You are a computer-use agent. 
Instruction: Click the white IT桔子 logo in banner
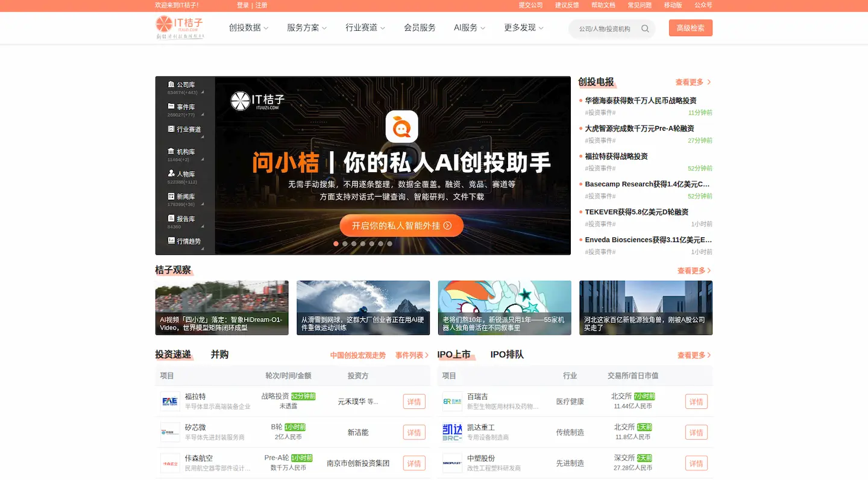pos(257,101)
